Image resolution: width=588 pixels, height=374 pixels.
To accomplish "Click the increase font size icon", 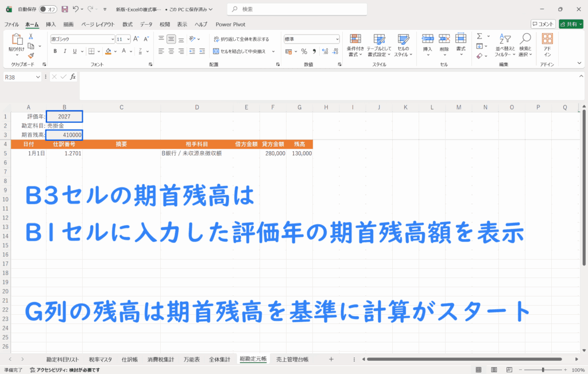I will coord(136,39).
